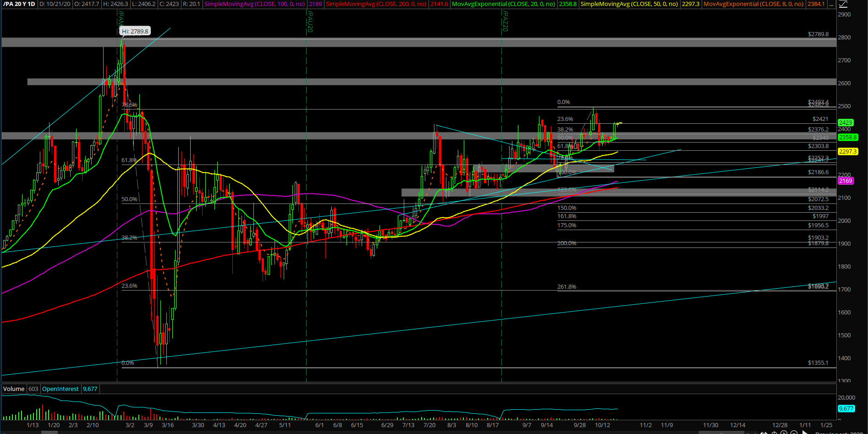Screen dimensions: 868x434
Task: Select the /PAZ20 rollover marker
Action: pos(505,22)
